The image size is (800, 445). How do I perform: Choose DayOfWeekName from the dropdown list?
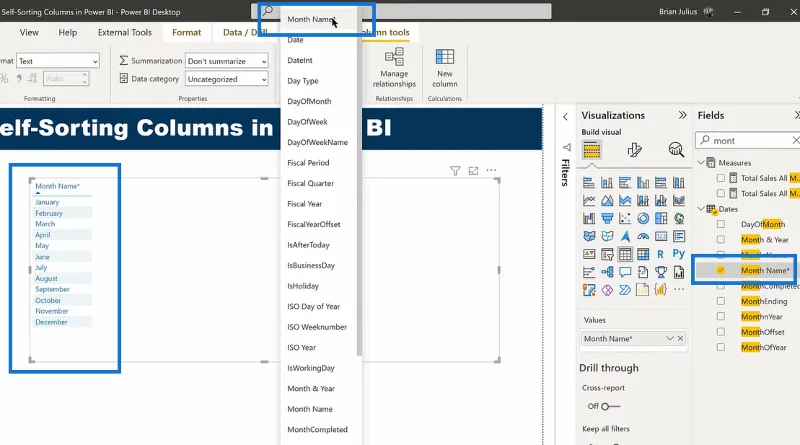coord(318,142)
